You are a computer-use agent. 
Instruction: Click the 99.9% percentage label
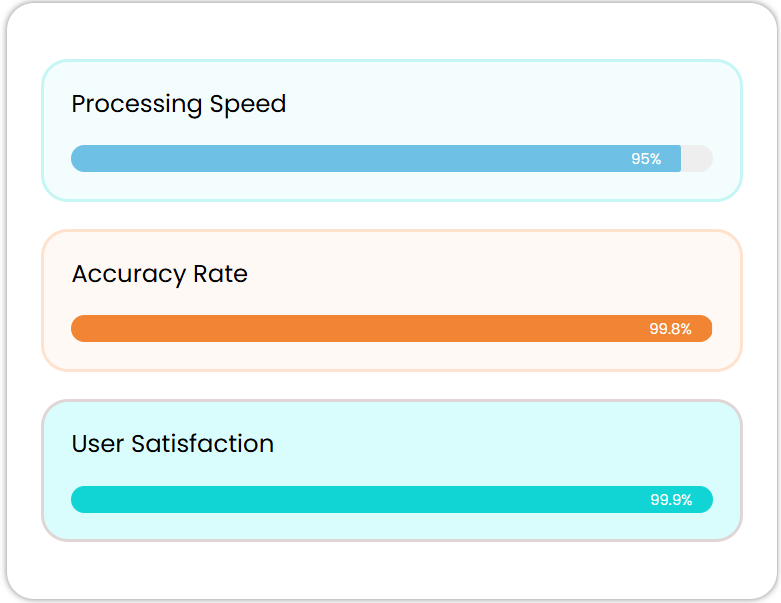tap(671, 499)
